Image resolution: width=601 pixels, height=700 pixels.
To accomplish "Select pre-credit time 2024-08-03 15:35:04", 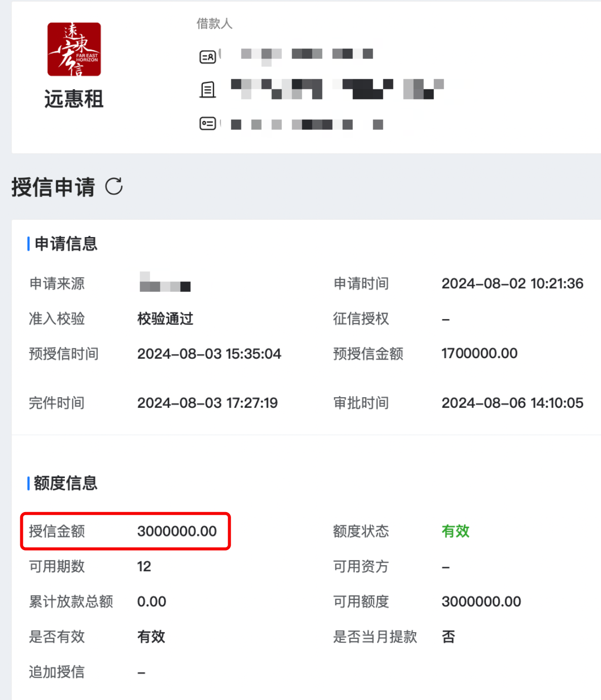I will click(209, 354).
